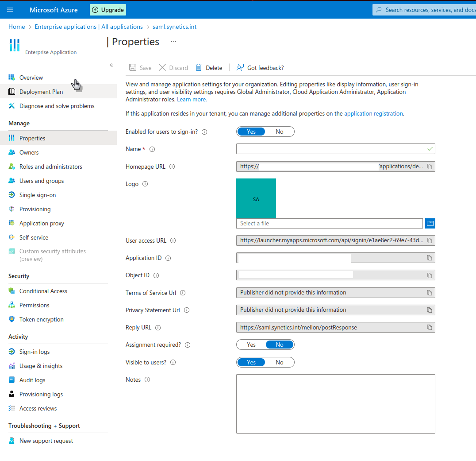
Task: Copy the Homepage URL to clipboard
Action: click(430, 167)
